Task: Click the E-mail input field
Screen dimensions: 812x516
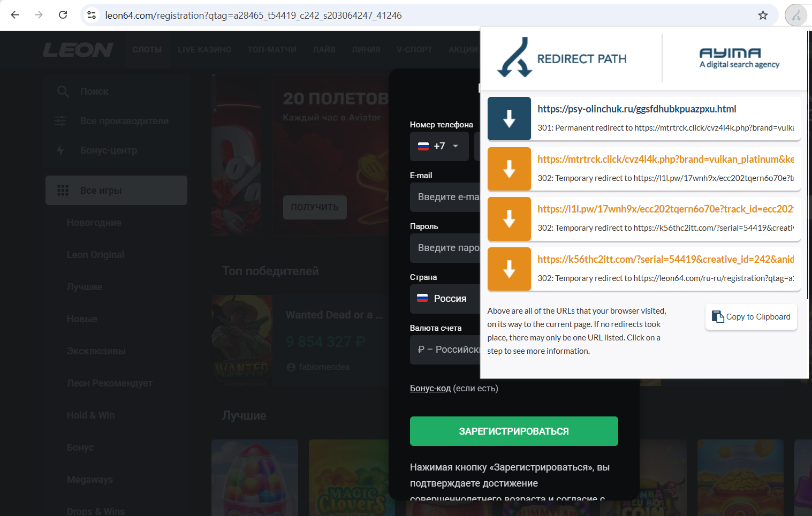Action: pyautogui.click(x=445, y=197)
